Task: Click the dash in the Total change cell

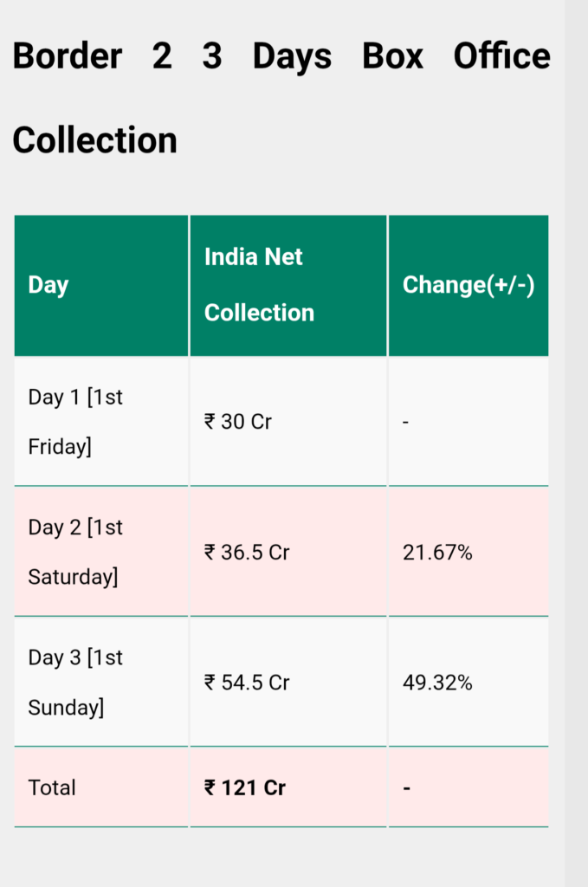Action: (406, 788)
